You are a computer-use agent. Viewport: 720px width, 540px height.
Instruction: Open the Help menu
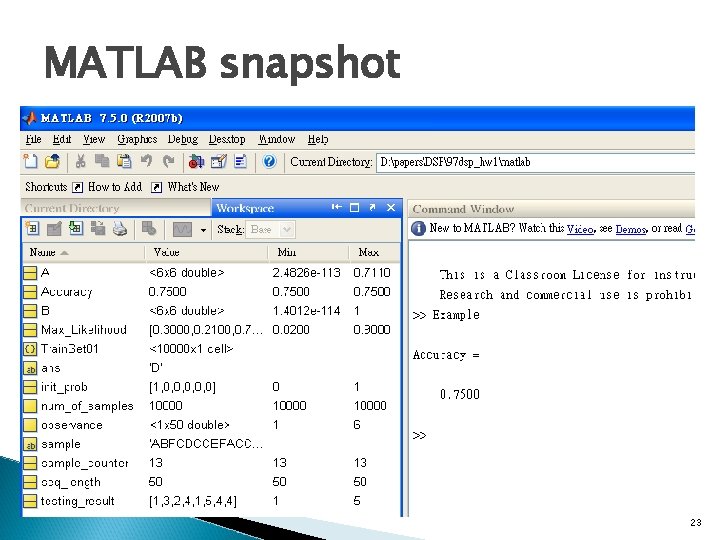pyautogui.click(x=318, y=139)
